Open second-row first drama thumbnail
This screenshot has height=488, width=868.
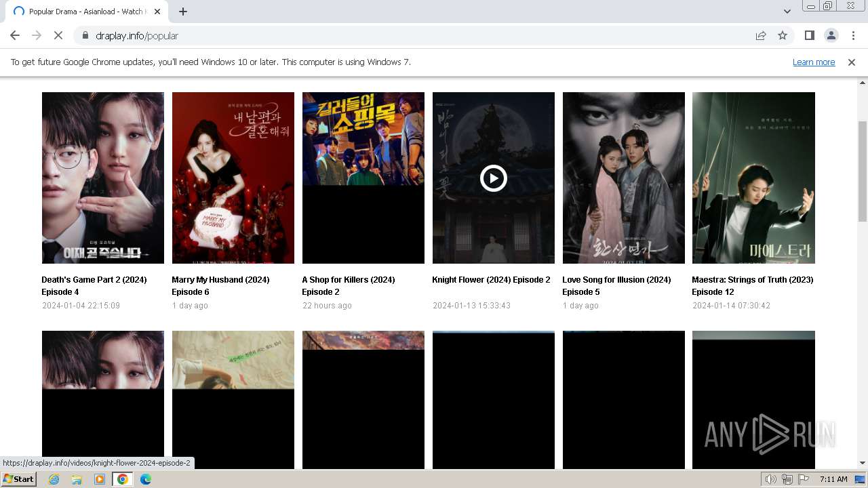[103, 399]
